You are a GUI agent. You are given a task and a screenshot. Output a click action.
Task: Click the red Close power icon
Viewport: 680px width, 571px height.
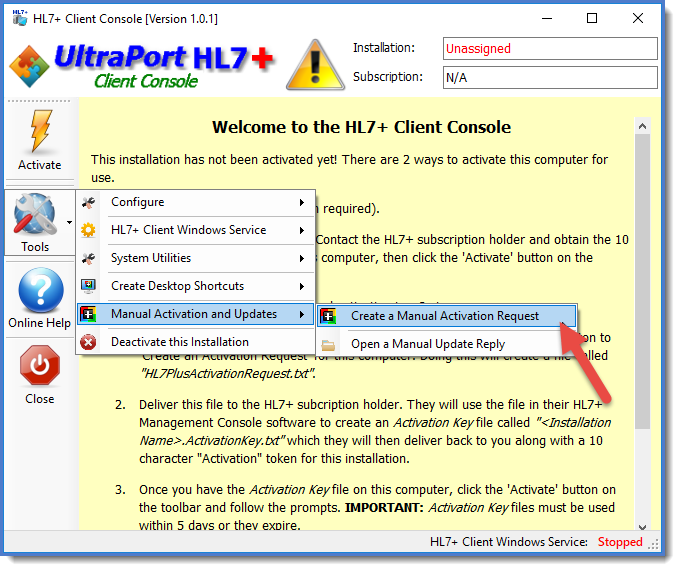pyautogui.click(x=39, y=365)
